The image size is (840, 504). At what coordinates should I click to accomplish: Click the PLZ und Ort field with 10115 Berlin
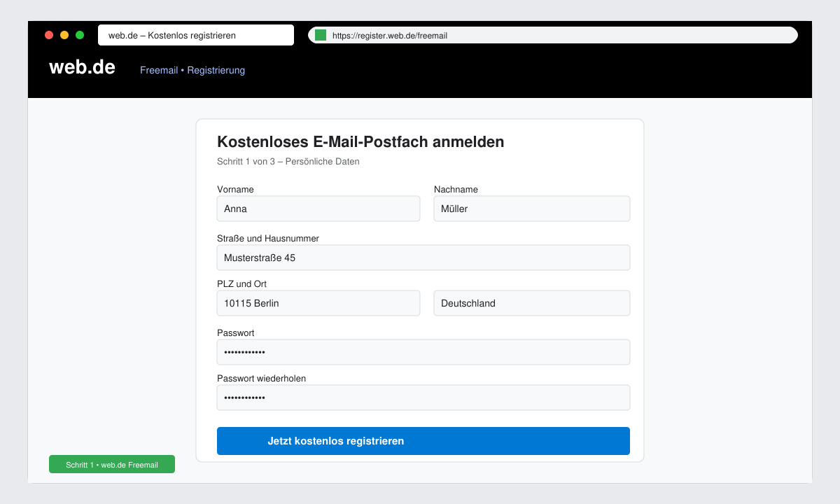[318, 303]
